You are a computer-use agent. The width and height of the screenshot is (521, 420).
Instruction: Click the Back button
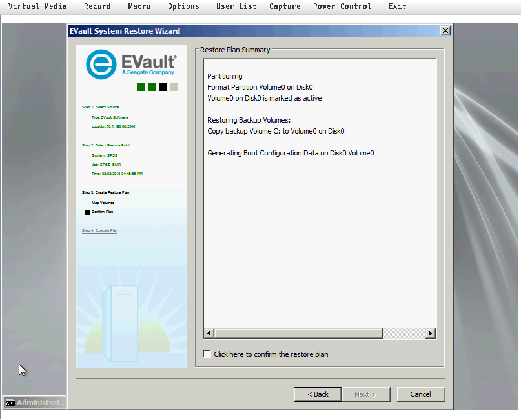coord(318,394)
